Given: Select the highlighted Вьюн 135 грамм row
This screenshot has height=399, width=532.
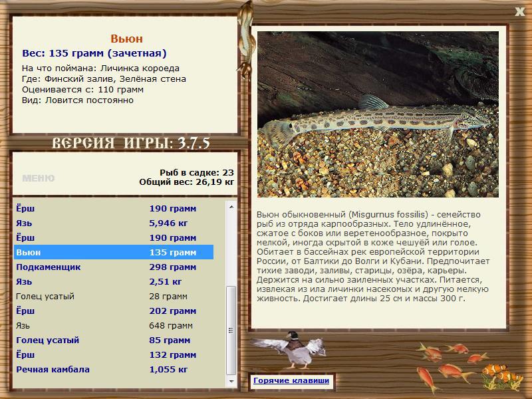Looking at the screenshot, I should pos(114,253).
